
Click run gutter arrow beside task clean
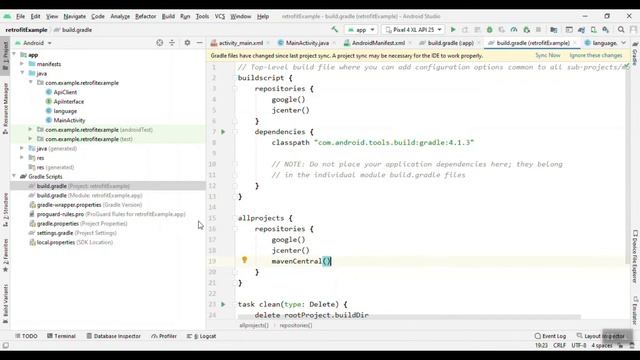[x=223, y=304]
